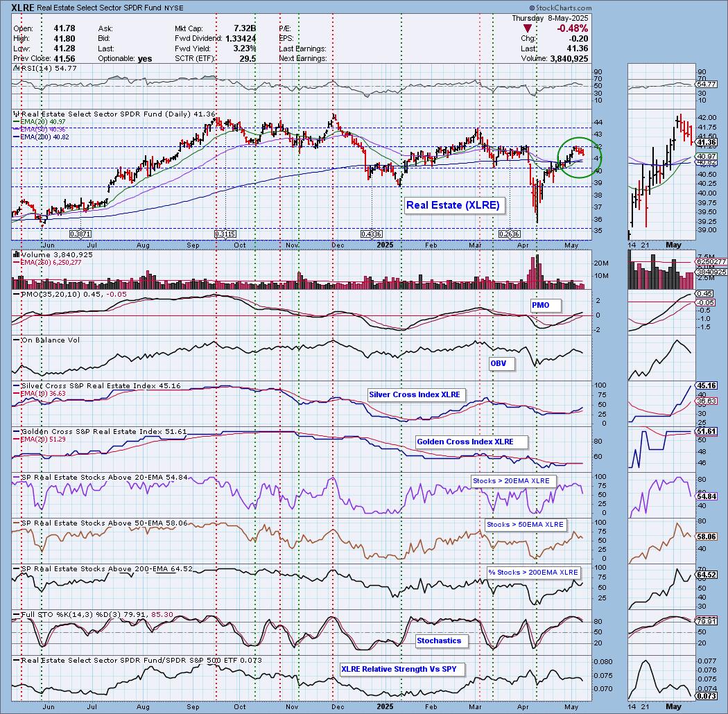Image resolution: width=728 pixels, height=714 pixels.
Task: Click the 'Stocks > 50EMA XLRE' annotation
Action: click(525, 525)
